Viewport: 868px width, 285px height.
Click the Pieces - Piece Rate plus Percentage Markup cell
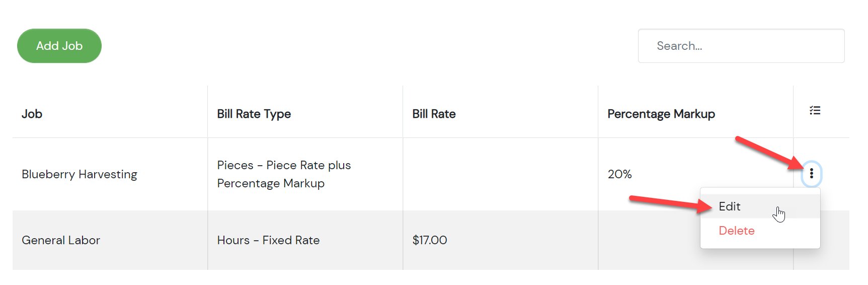click(284, 174)
